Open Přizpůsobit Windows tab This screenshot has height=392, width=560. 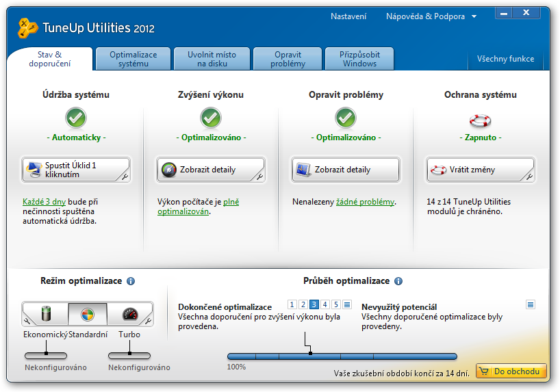pos(359,59)
